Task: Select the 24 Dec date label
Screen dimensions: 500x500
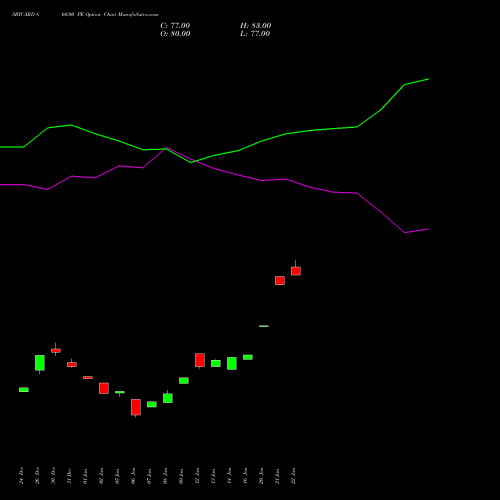Action: tap(22, 476)
